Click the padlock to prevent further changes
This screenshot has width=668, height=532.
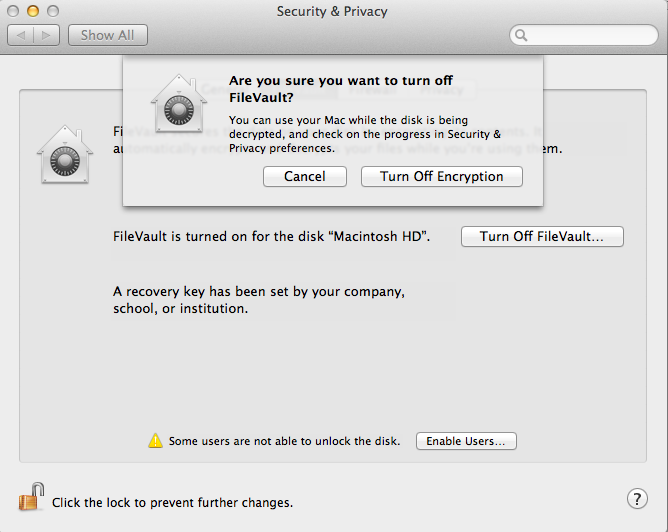tap(31, 497)
